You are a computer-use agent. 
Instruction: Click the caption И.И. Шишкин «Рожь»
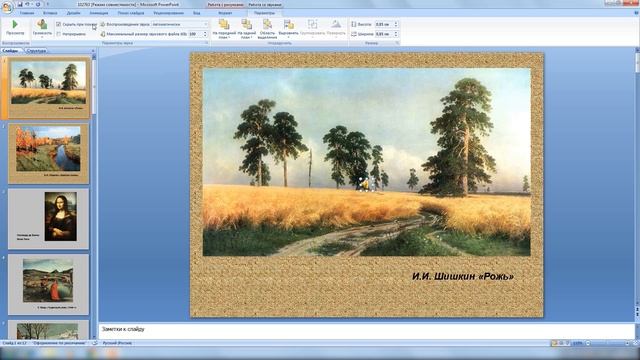click(x=463, y=276)
